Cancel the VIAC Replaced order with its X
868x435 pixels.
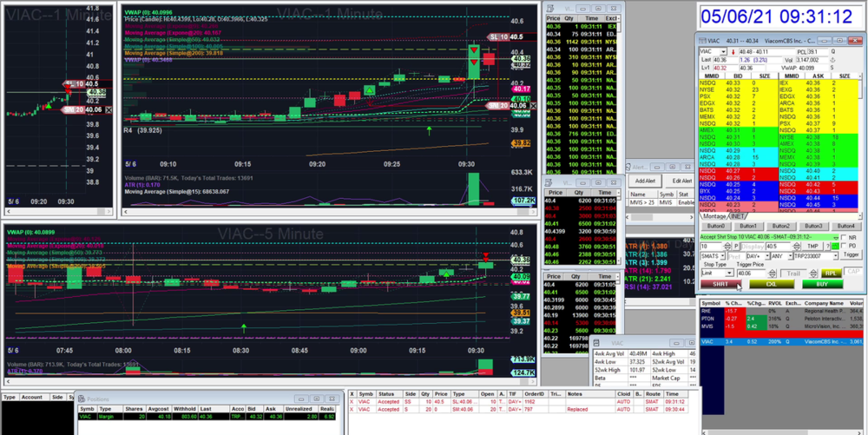pyautogui.click(x=353, y=409)
